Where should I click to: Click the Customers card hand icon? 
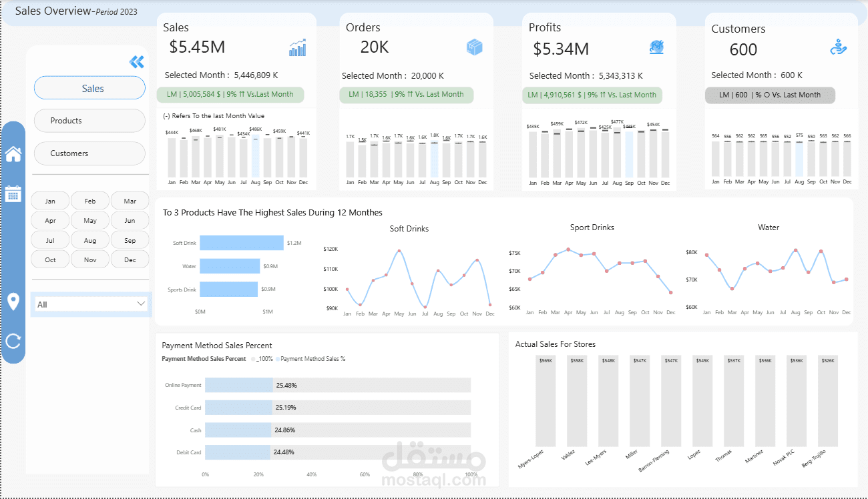tap(839, 47)
